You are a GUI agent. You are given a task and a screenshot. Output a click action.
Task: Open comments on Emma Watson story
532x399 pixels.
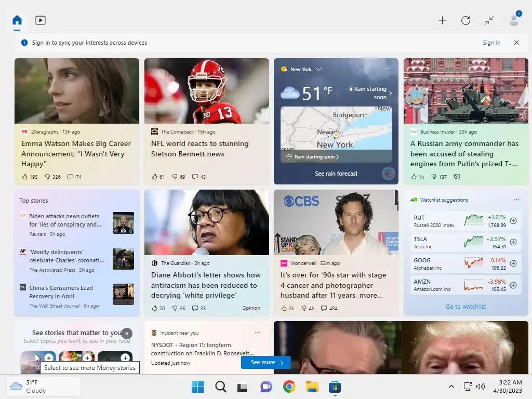74,177
